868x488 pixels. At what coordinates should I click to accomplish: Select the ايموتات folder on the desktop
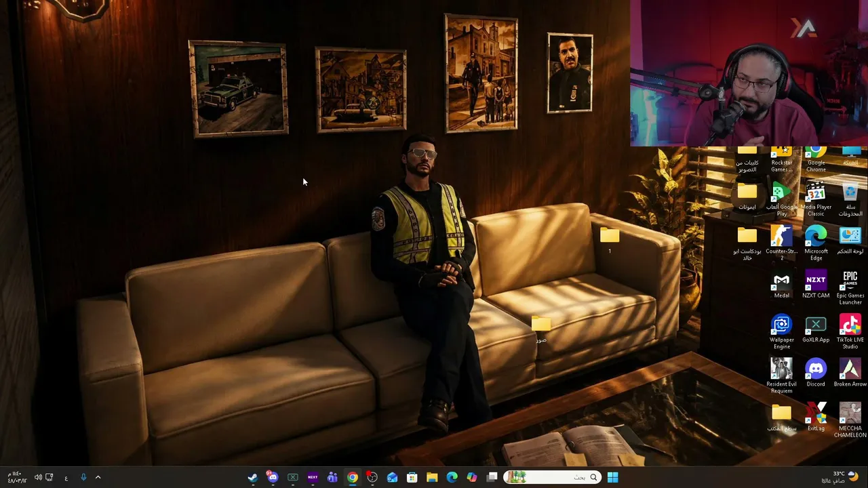pyautogui.click(x=747, y=197)
